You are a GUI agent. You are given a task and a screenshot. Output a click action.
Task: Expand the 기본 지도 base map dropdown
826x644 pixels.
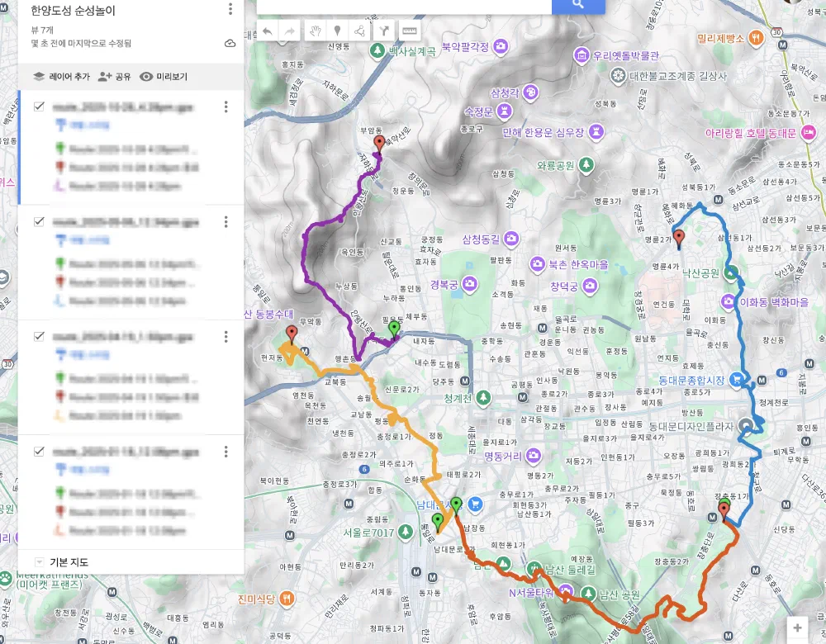pos(40,562)
